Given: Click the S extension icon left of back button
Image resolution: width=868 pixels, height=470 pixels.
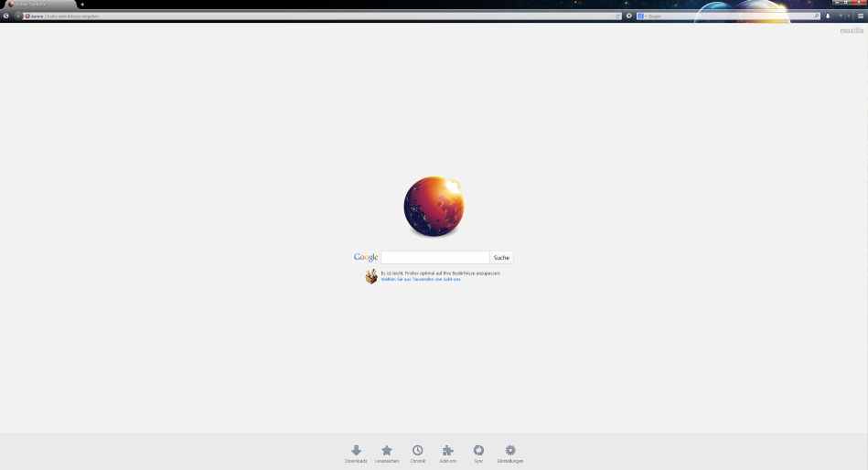Looking at the screenshot, I should pyautogui.click(x=5, y=16).
